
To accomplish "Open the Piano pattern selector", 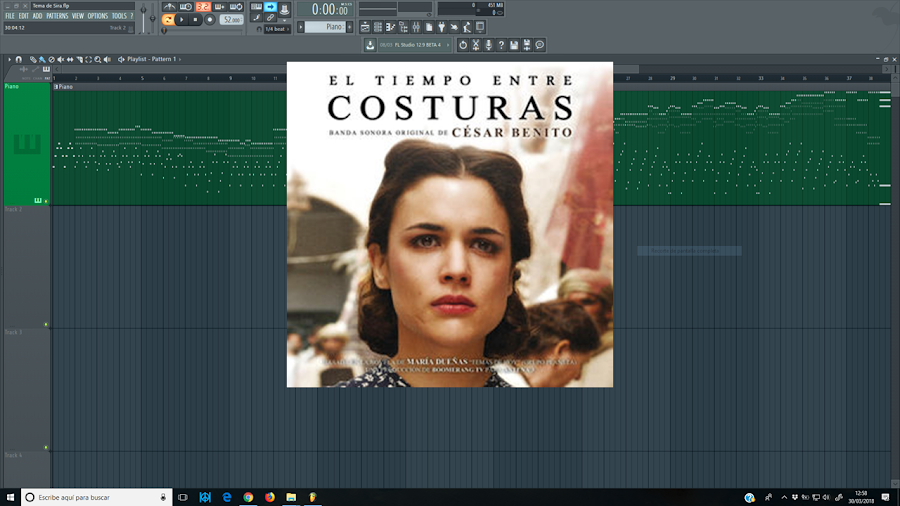I will (x=324, y=27).
